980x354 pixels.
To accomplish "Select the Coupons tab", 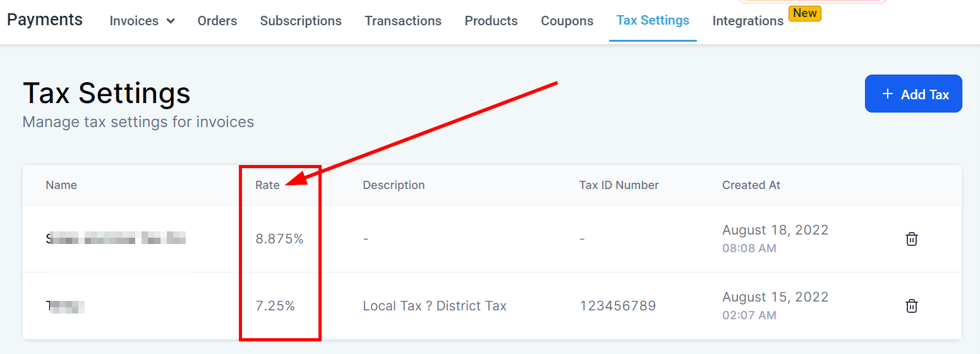I will pyautogui.click(x=567, y=21).
